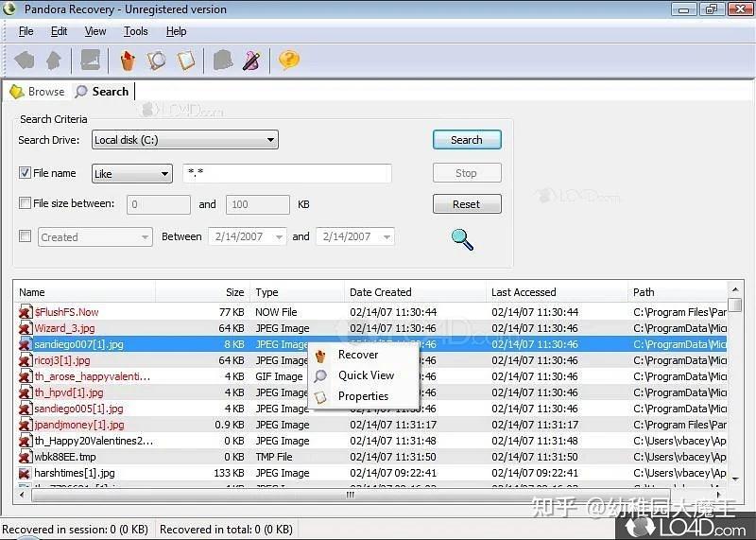Image resolution: width=756 pixels, height=540 pixels.
Task: Click the vertical scrollbar up arrow
Action: pyautogui.click(x=735, y=289)
